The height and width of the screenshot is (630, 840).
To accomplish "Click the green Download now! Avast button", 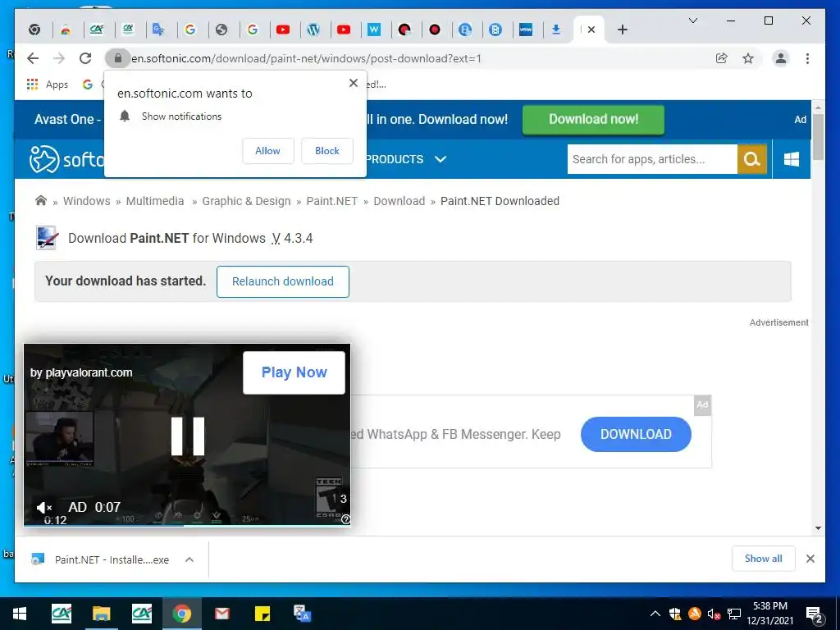I will tap(593, 120).
